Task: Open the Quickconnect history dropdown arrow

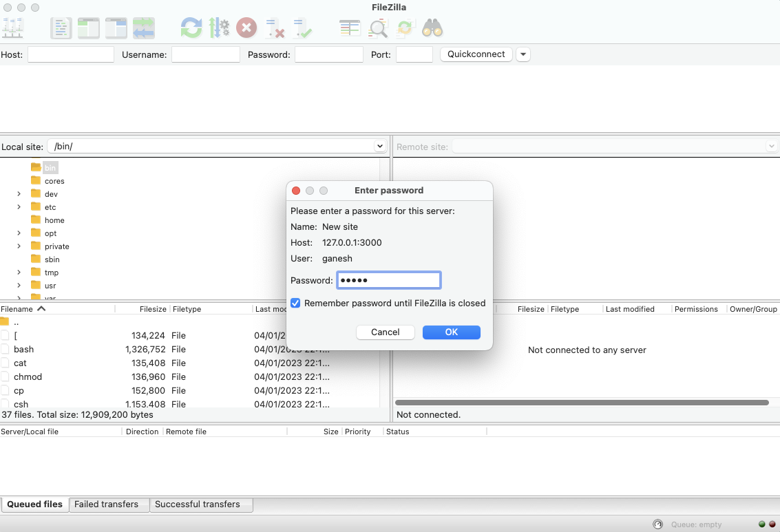Action: (523, 54)
